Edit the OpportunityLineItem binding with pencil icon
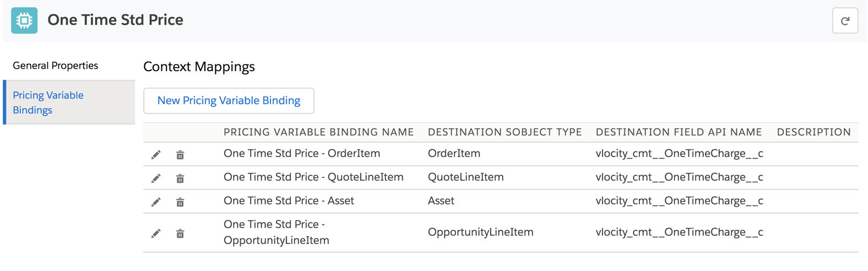 156,234
